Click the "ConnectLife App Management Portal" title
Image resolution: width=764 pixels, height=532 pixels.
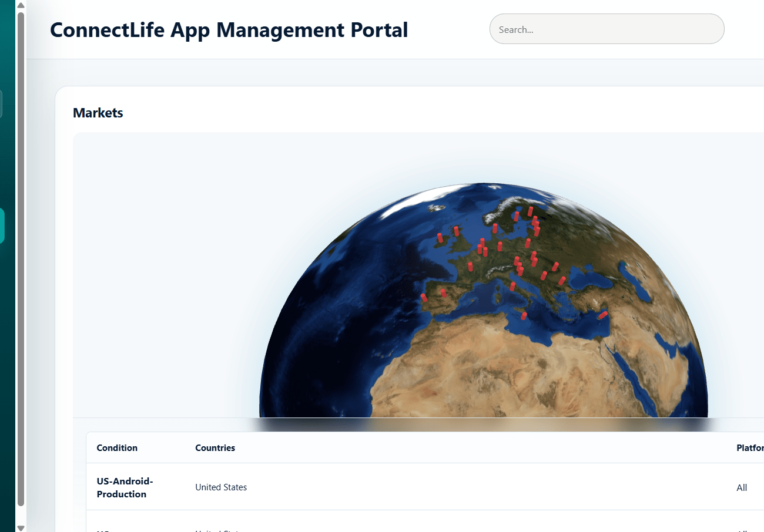[229, 29]
